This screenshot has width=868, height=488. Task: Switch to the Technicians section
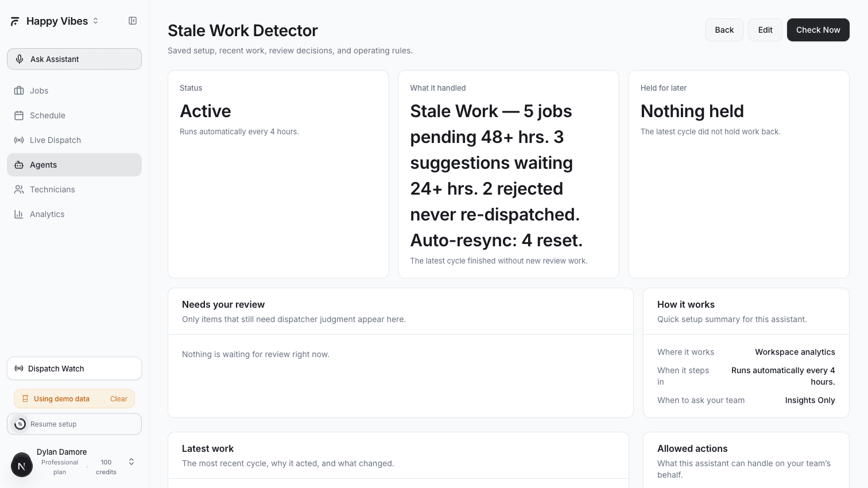52,189
